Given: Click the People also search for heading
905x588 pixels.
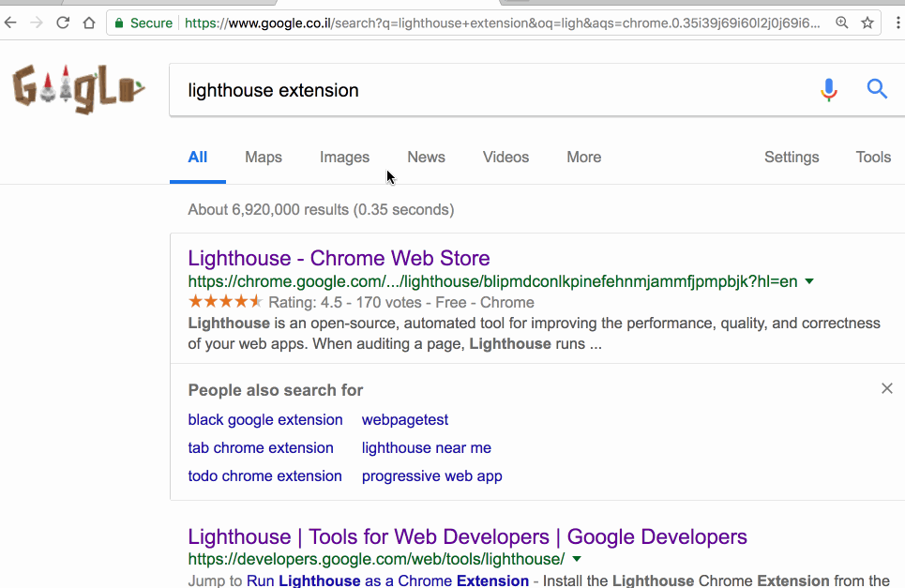Looking at the screenshot, I should 276,390.
